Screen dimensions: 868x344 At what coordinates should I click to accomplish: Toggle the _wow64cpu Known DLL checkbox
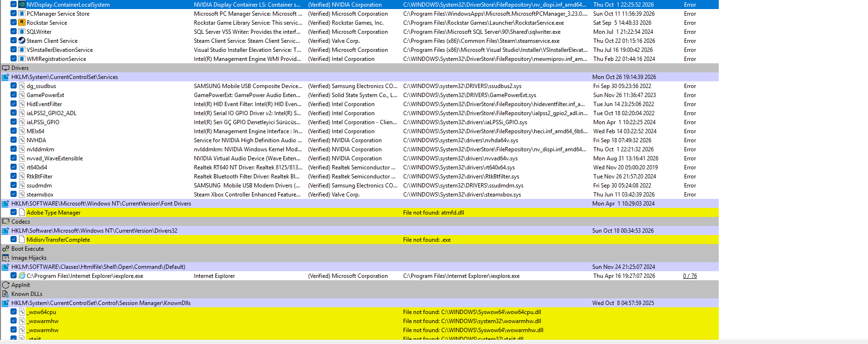point(14,312)
